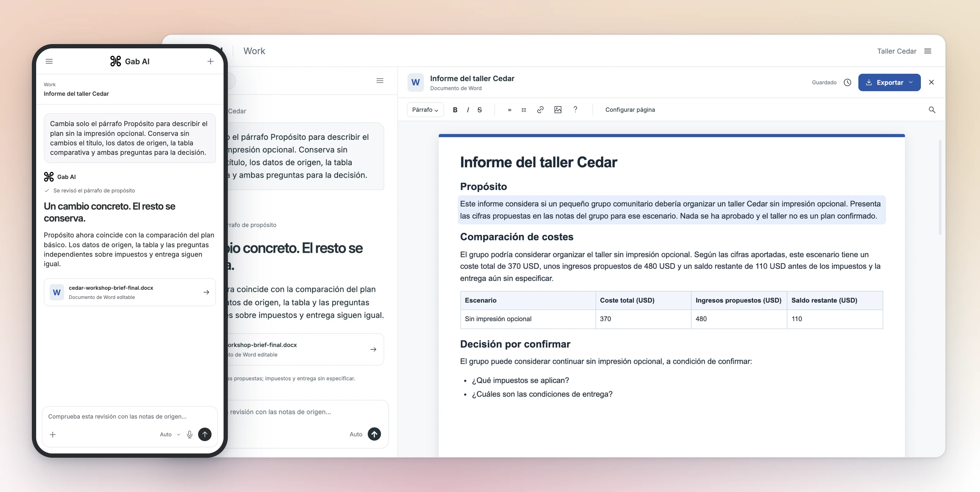Open the chat panel hamburger menu in desktop window

coord(380,80)
